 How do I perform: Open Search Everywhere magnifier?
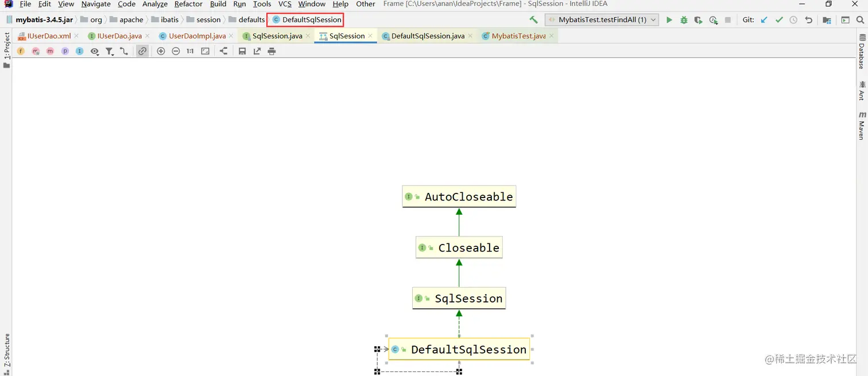[x=860, y=20]
